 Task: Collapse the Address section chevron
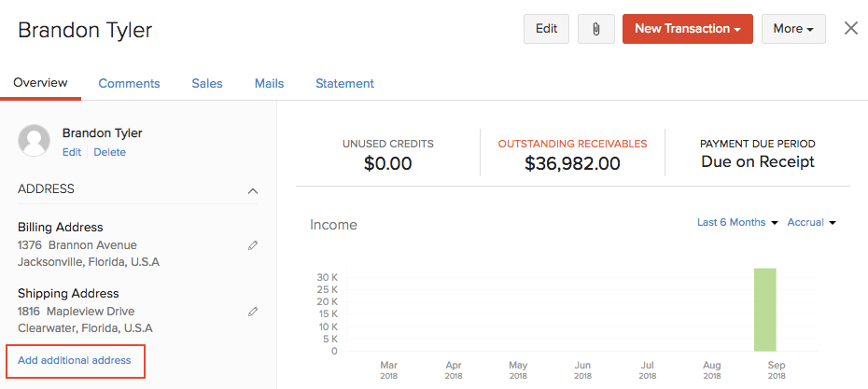tap(252, 190)
